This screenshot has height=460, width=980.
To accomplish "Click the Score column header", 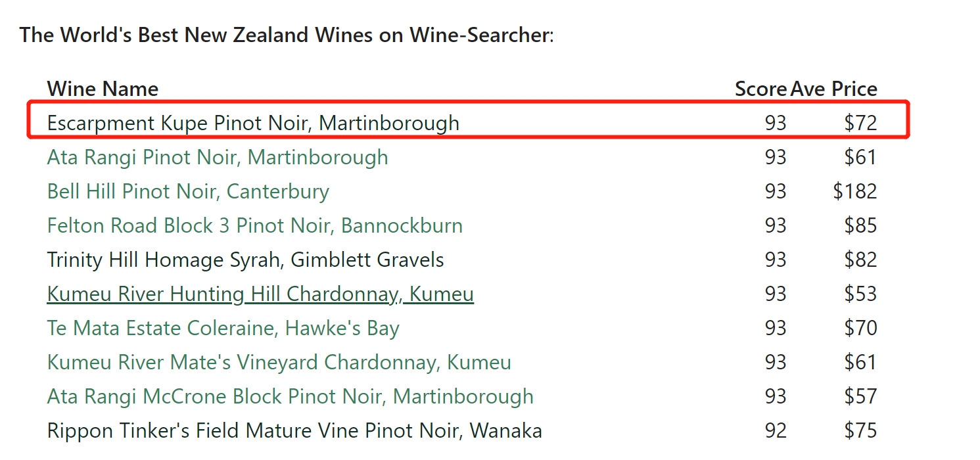I will [760, 89].
